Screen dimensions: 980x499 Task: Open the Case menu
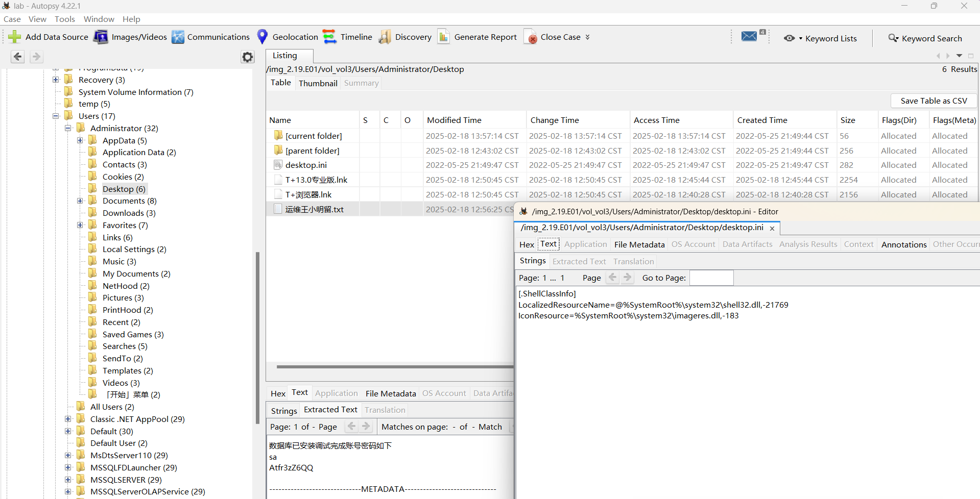(12, 19)
